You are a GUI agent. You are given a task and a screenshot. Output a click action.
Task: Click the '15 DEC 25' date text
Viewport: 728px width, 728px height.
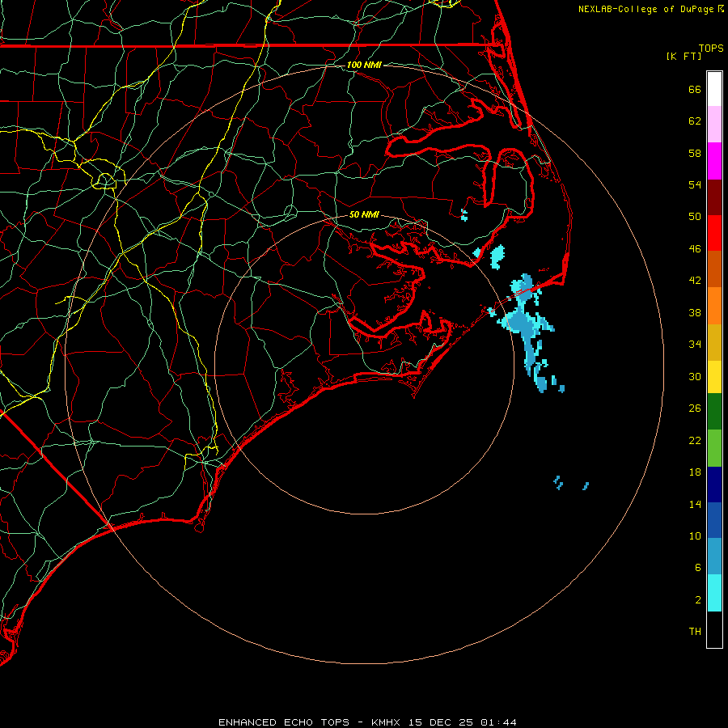click(441, 722)
